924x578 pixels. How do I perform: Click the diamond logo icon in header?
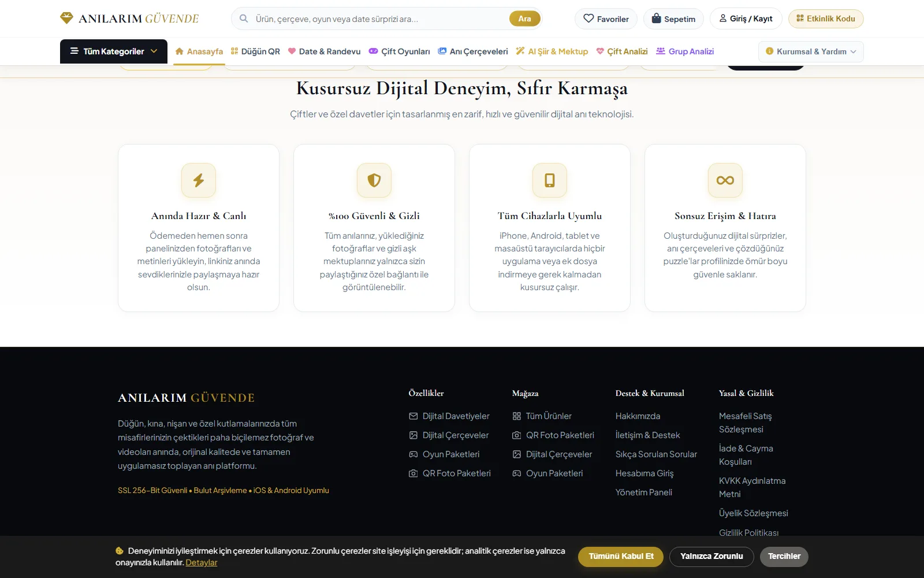(x=67, y=18)
